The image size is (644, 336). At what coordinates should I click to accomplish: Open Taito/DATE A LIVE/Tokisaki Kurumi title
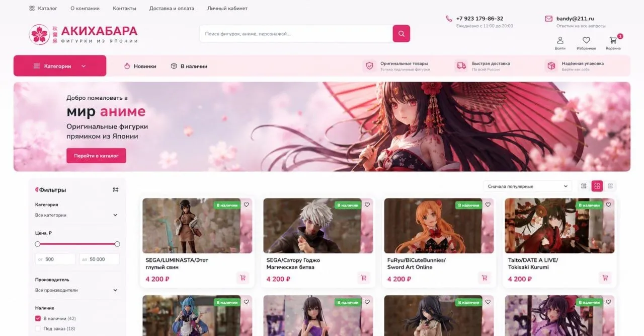point(533,263)
